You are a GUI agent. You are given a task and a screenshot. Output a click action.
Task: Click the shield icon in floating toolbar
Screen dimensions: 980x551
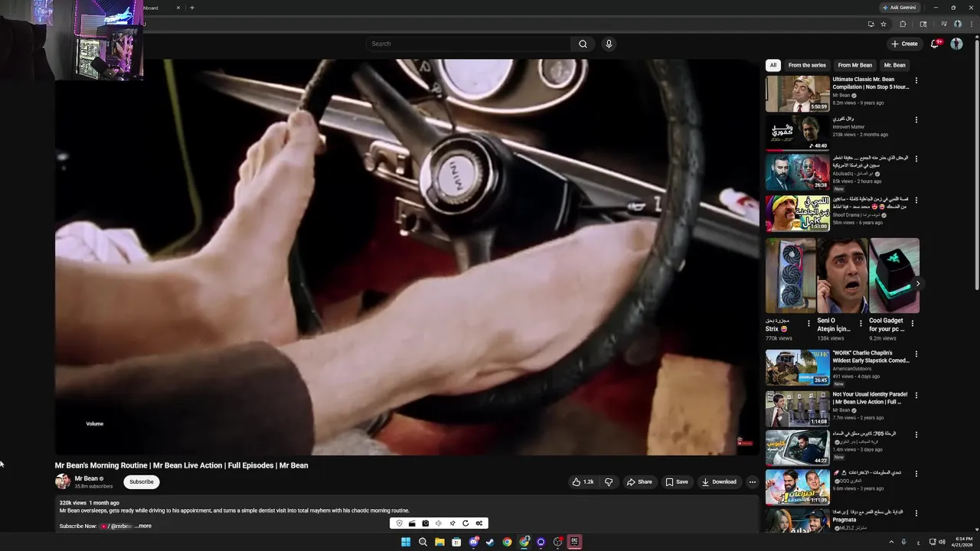click(399, 523)
